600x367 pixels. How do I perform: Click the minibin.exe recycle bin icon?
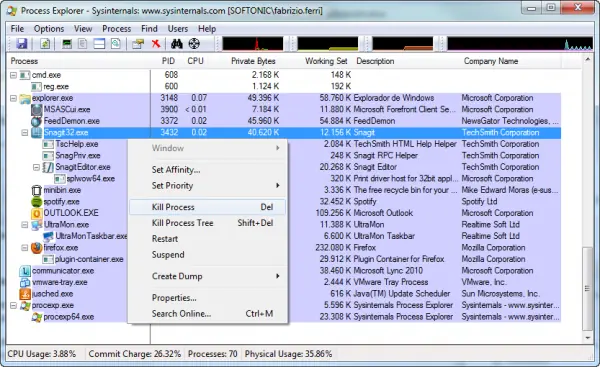click(36, 190)
